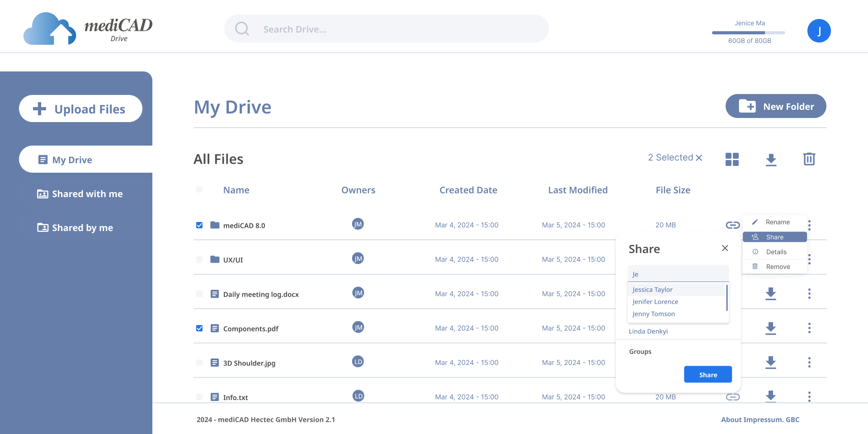The width and height of the screenshot is (868, 434).
Task: Sort by Last Modified column
Action: 578,190
